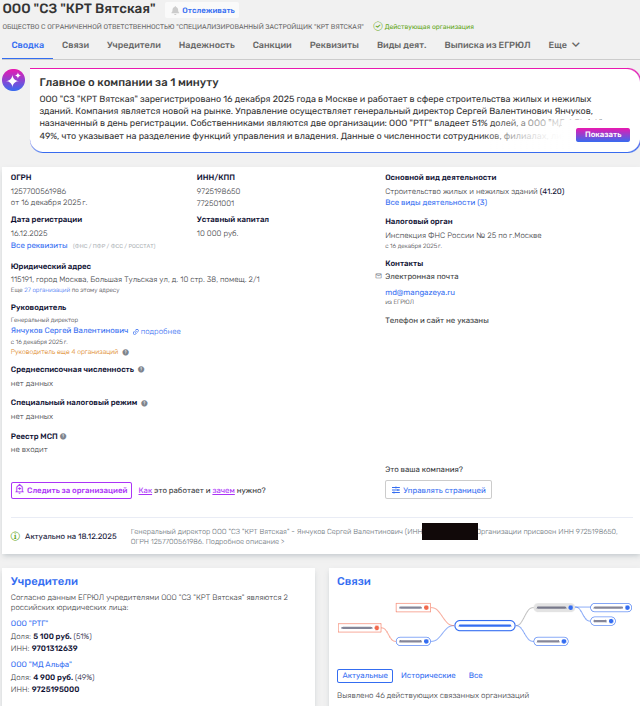Viewport: 640px width, 706px height.
Task: Expand summary with the Показать button
Action: pos(603,134)
